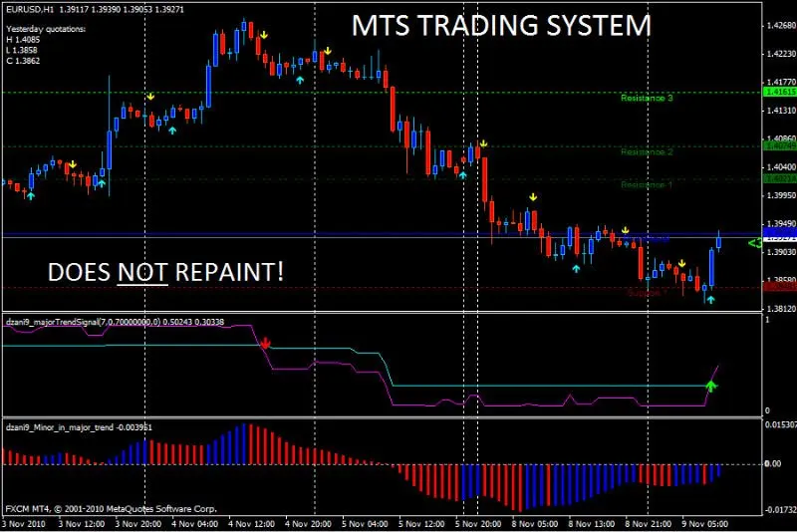Click the 'Resistance 1' level label
Viewport: 797px width, 532px height.
click(646, 185)
